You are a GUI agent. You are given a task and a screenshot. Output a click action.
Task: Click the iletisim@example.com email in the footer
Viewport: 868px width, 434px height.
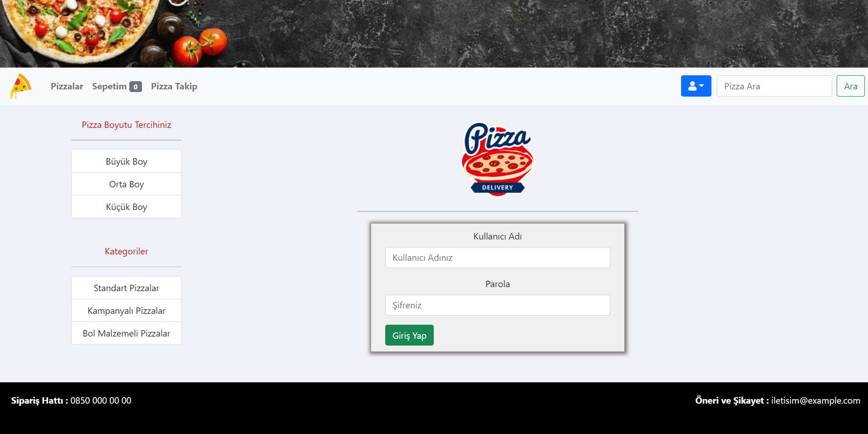(815, 400)
